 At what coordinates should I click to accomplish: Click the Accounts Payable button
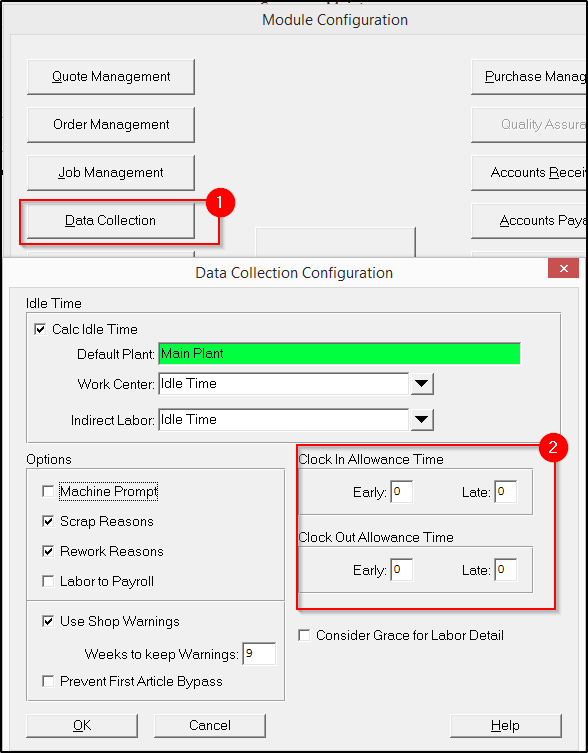coord(529,221)
